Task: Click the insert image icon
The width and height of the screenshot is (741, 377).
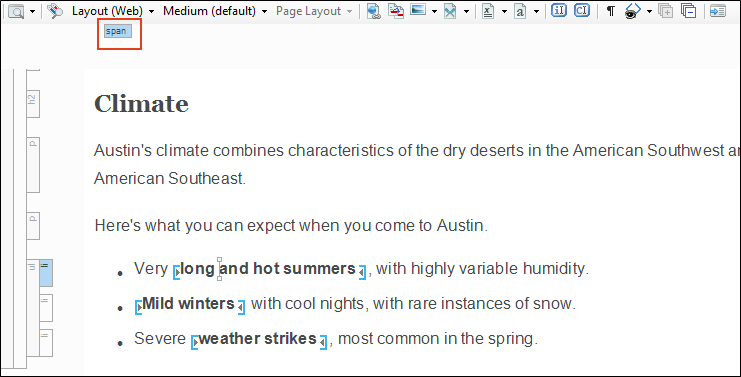Action: (418, 10)
